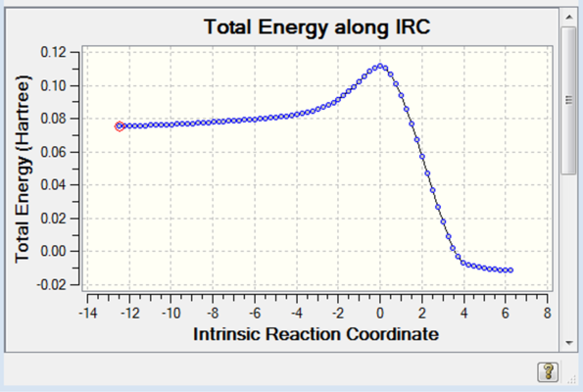Select the transition state peak point at 0
583x392 pixels.
click(380, 67)
